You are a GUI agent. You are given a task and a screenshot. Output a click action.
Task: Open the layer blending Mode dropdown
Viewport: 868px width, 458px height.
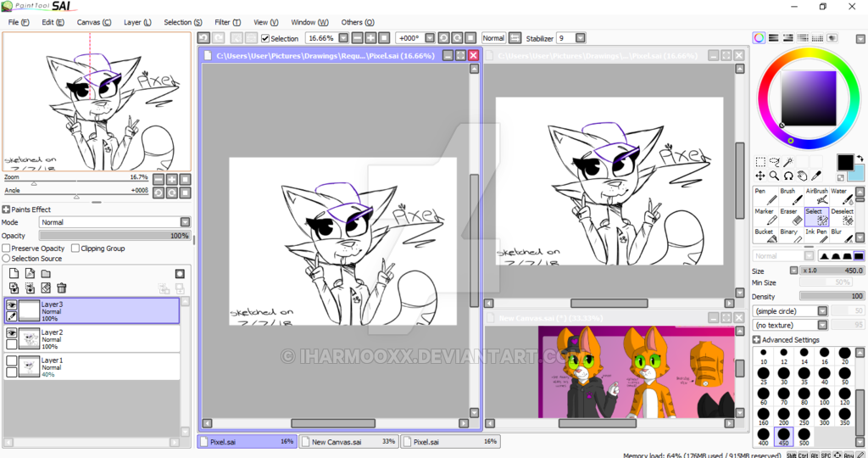(x=185, y=222)
